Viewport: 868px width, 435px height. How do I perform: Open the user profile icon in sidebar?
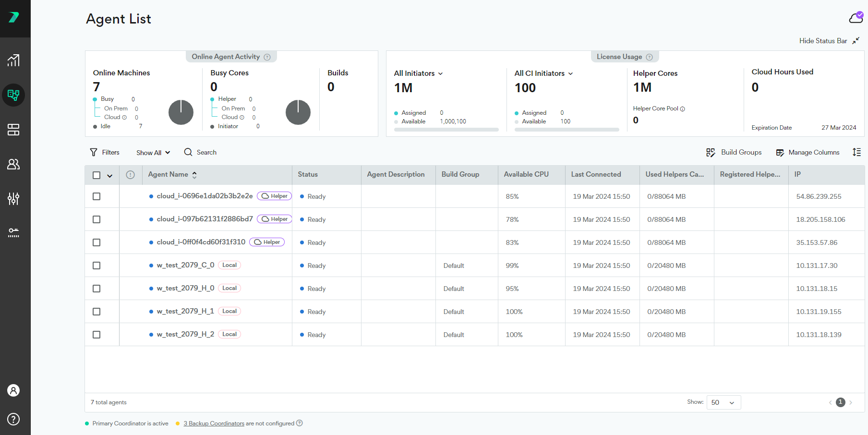pos(13,390)
